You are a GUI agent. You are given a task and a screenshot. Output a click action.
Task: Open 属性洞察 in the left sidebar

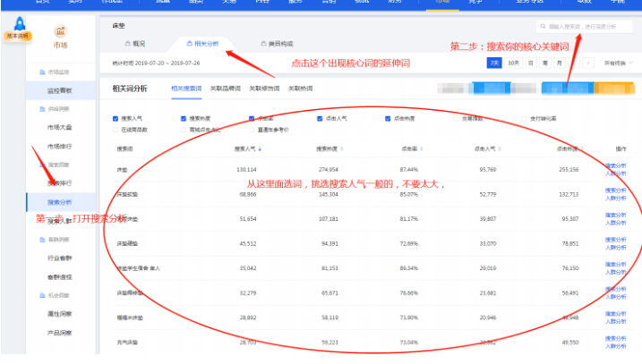(x=60, y=314)
